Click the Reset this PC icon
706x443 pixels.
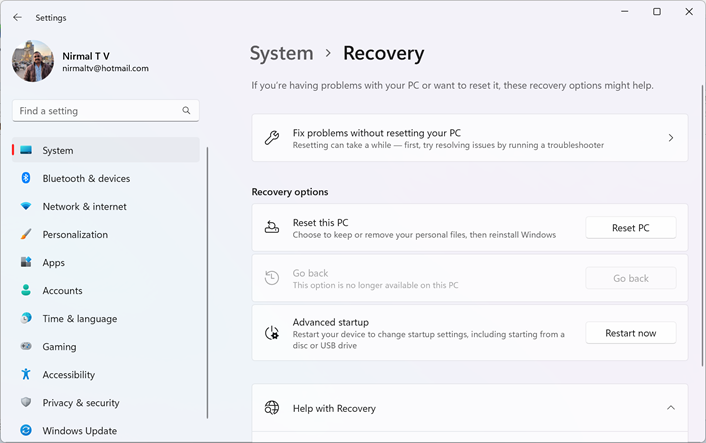(272, 227)
